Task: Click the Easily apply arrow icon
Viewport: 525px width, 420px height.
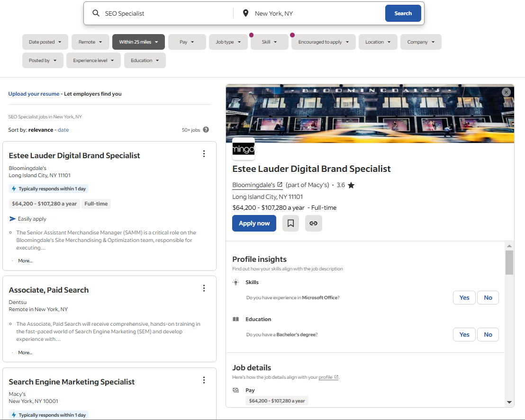Action: point(12,219)
